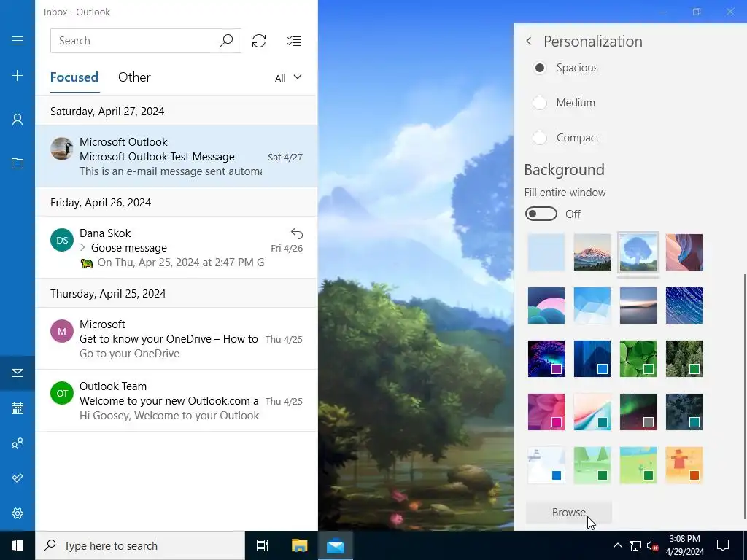Click the muted volume tray icon
The height and width of the screenshot is (560, 747).
pos(652,545)
